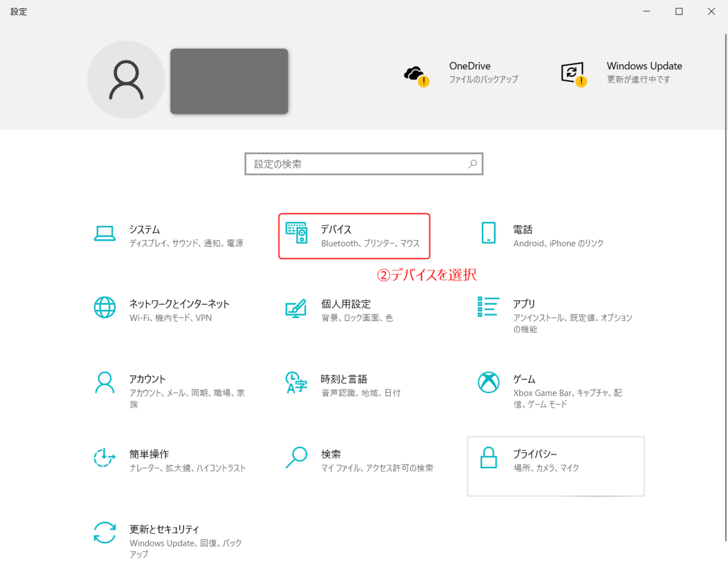This screenshot has height=569, width=728.
Task: Maximize the 設定 window
Action: point(679,12)
